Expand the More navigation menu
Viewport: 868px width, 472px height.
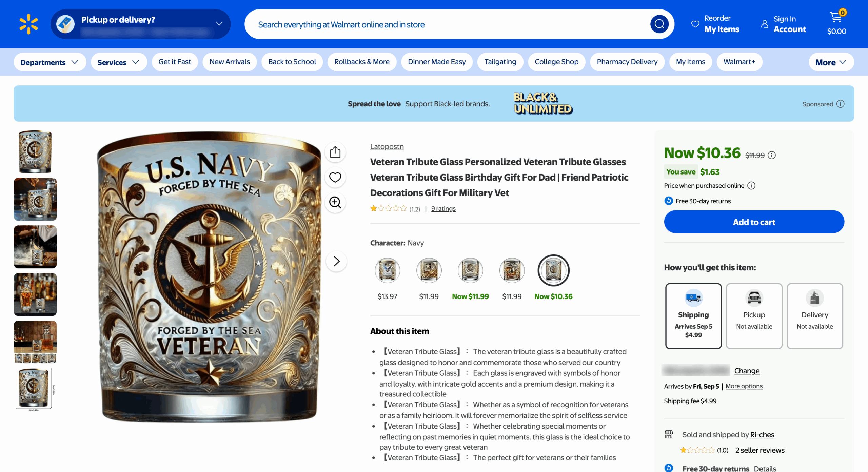point(831,62)
